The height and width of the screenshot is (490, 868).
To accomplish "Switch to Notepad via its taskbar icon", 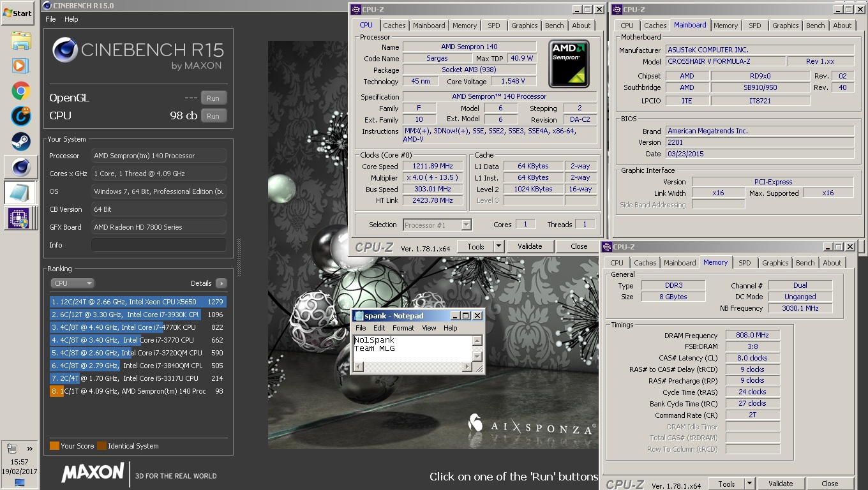I will (20, 193).
